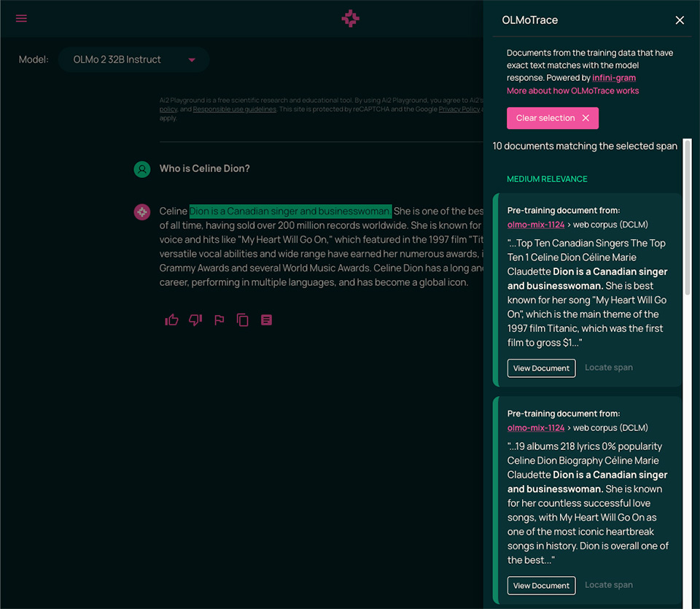700x609 pixels.
Task: Open the policy link in the disclaimer
Action: [168, 109]
